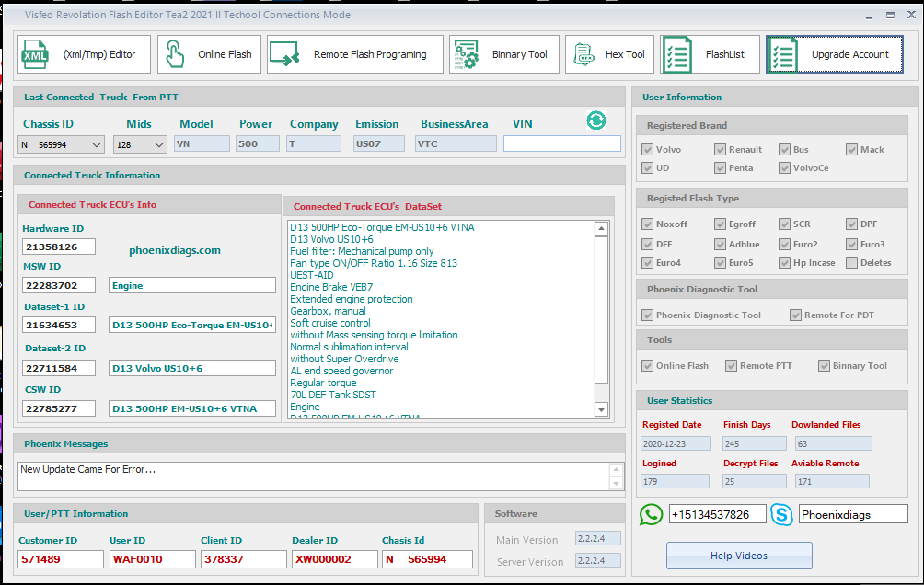The image size is (924, 585).
Task: Click the Skype icon
Action: (x=781, y=515)
